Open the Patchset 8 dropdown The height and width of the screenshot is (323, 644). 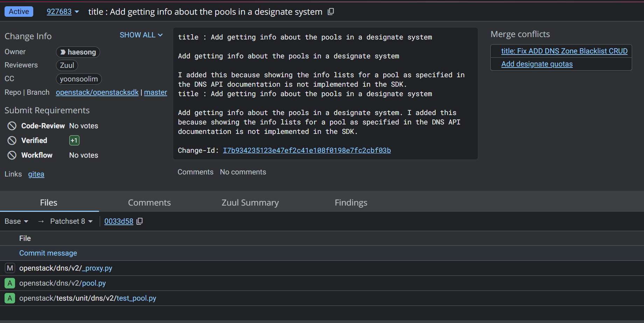[71, 221]
